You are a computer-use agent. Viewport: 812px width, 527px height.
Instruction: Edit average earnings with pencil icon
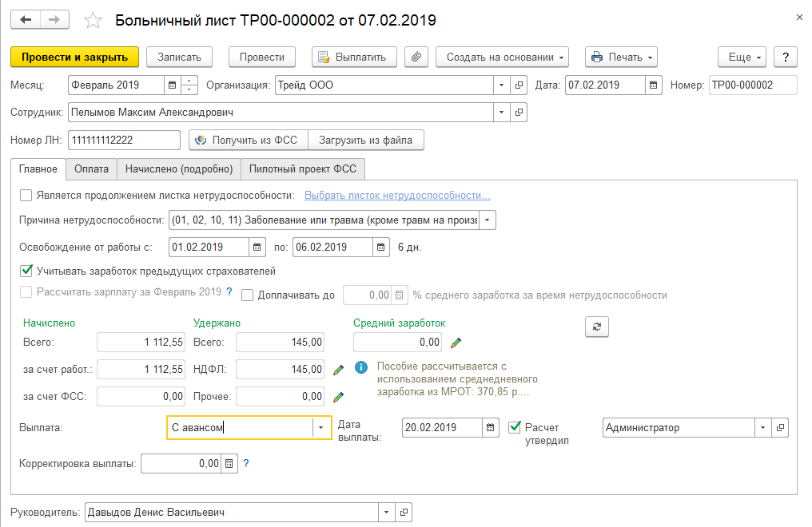(x=456, y=343)
